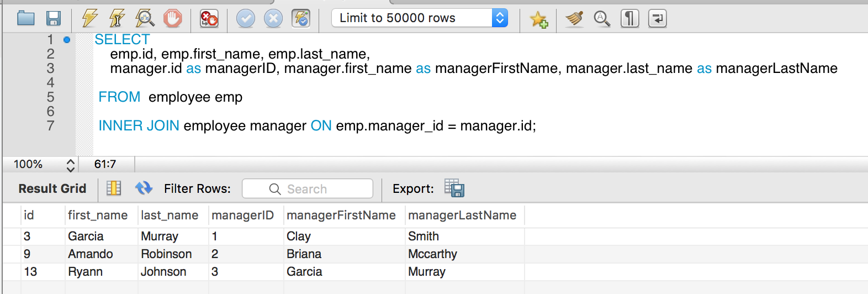Execute current statement under cursor icon
868x294 pixels.
(117, 19)
